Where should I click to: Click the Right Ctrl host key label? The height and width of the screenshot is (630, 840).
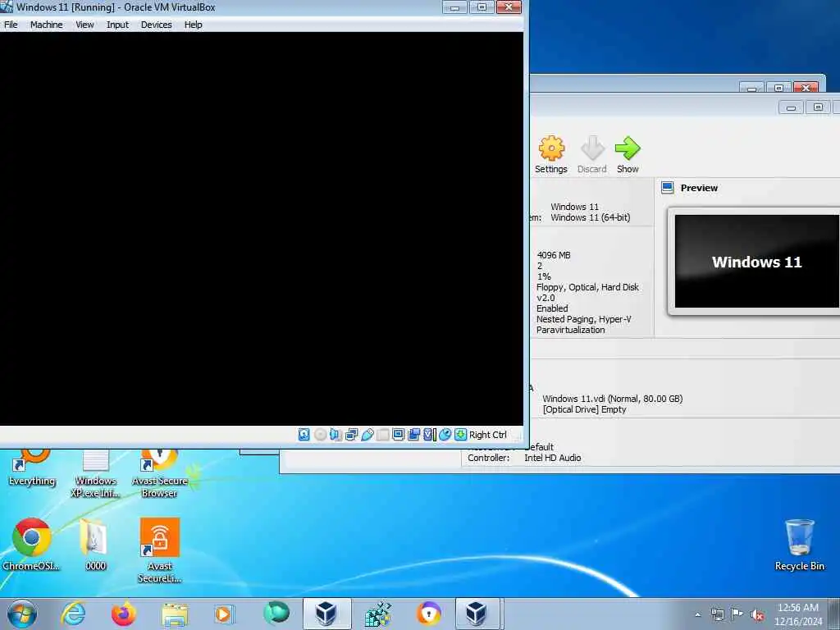click(x=487, y=435)
